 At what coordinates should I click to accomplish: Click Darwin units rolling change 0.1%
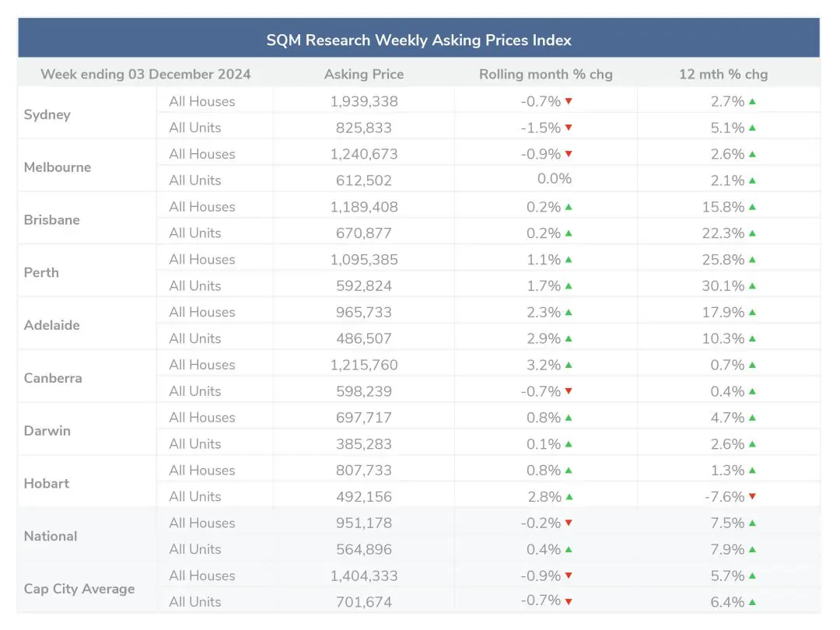click(543, 443)
